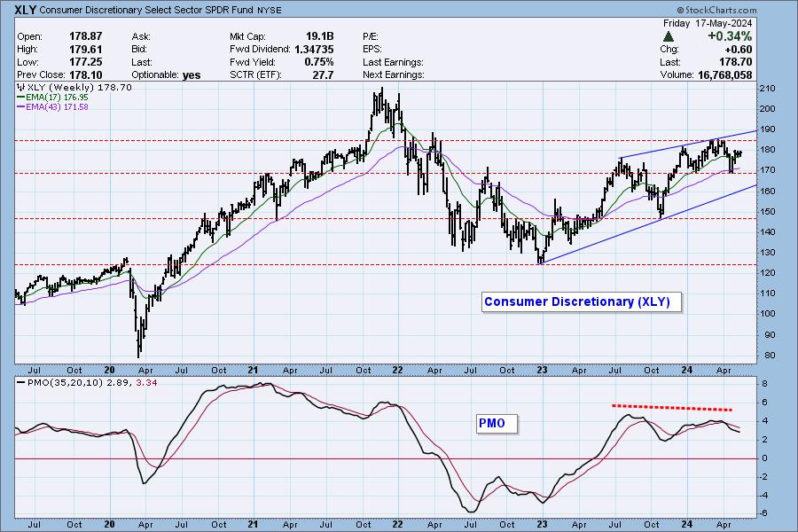Click the Mkt Cap value 19.1B
Viewport: 798px width, 532px height.
point(319,36)
